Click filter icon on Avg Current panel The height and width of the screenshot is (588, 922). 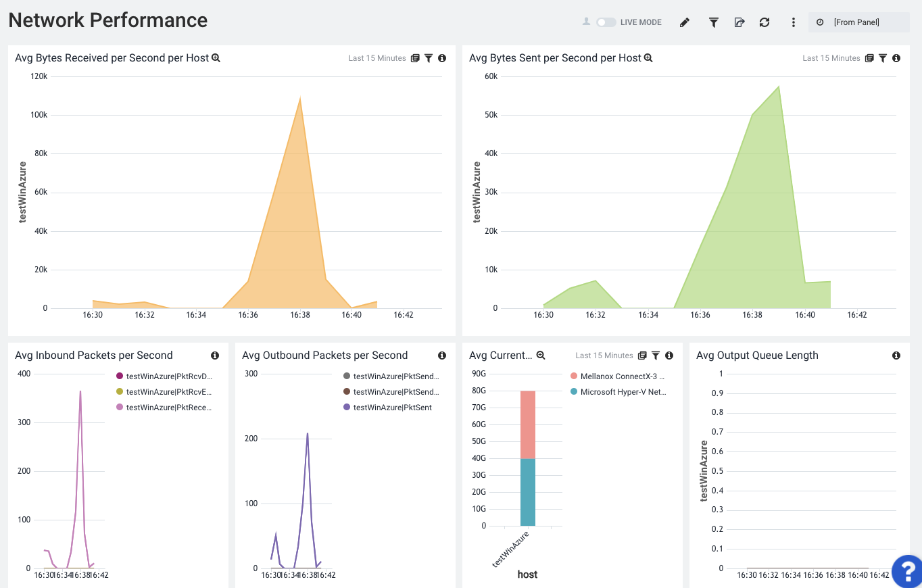pos(656,356)
